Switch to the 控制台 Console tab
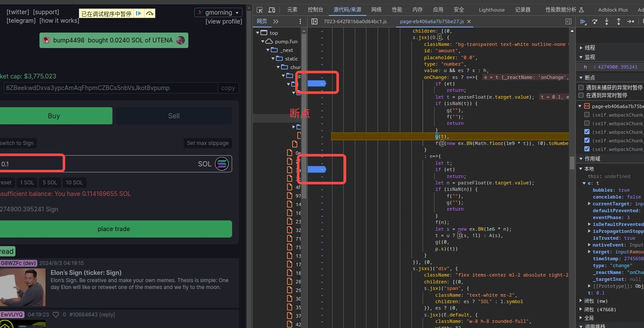The width and height of the screenshot is (644, 328). (x=315, y=10)
